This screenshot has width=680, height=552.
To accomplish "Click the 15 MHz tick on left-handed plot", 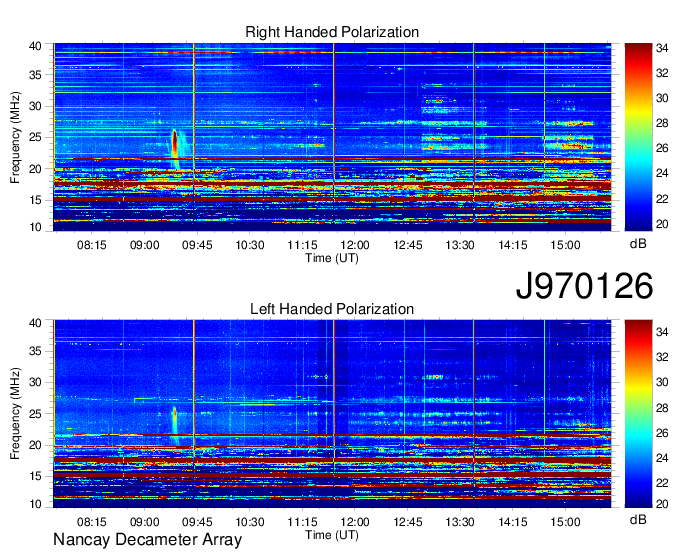I will [35, 476].
